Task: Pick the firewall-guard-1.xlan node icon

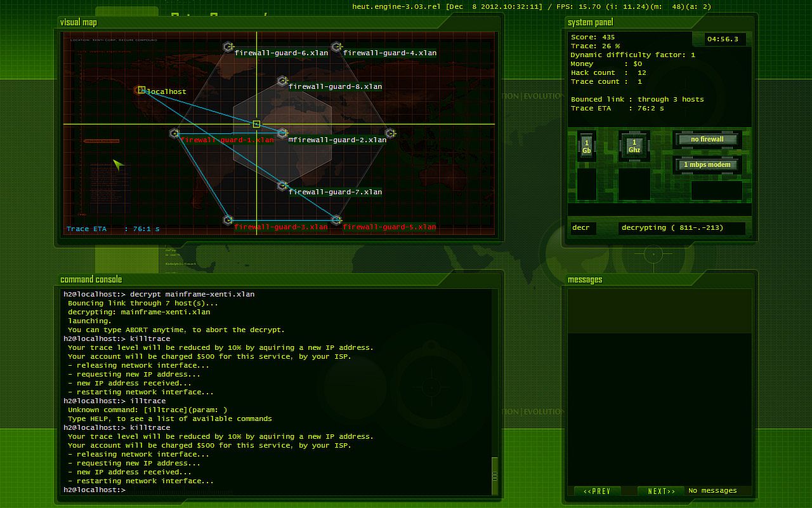Action: click(174, 133)
